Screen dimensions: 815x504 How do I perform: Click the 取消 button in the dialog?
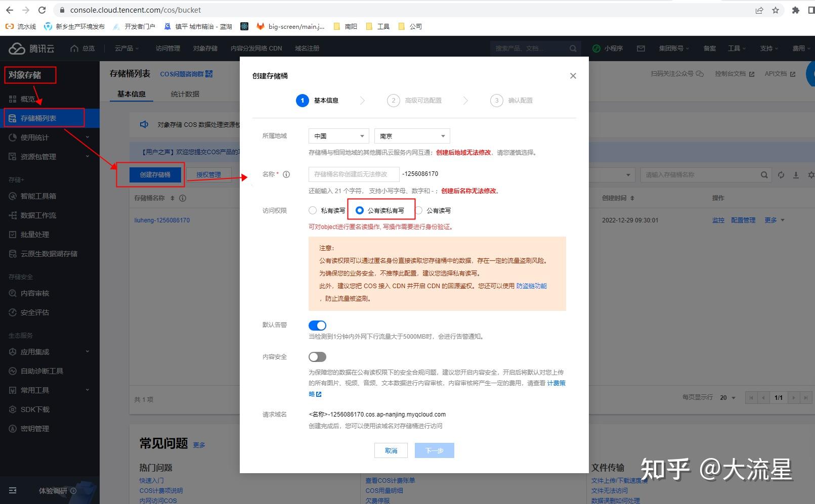pyautogui.click(x=391, y=450)
